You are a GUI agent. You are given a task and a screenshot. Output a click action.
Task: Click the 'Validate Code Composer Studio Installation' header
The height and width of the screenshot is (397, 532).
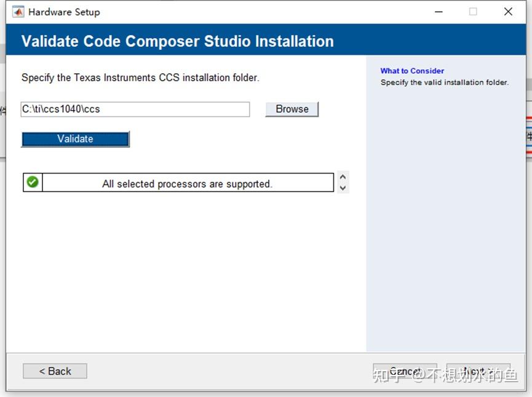(x=178, y=41)
